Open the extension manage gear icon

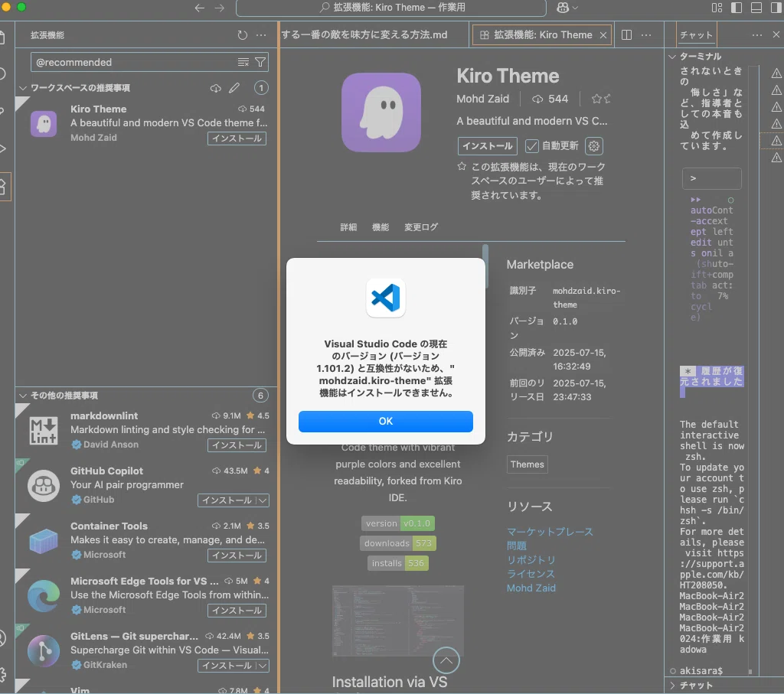(x=594, y=146)
